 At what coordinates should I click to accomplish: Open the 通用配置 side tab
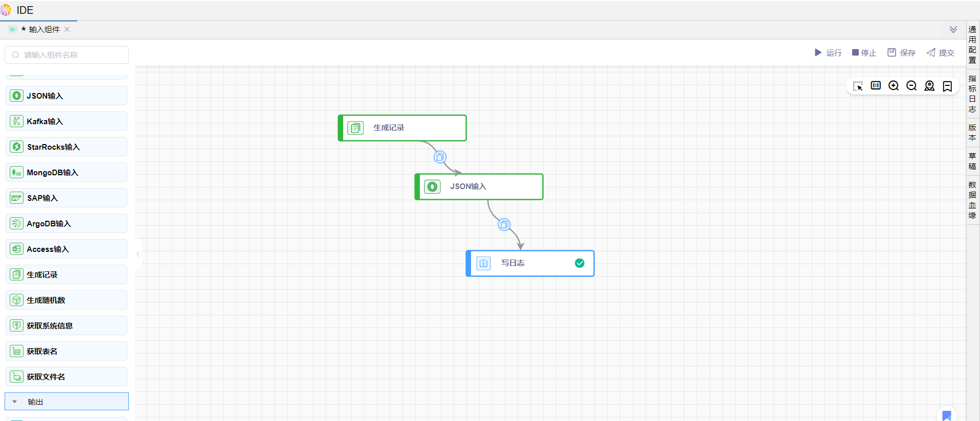972,44
